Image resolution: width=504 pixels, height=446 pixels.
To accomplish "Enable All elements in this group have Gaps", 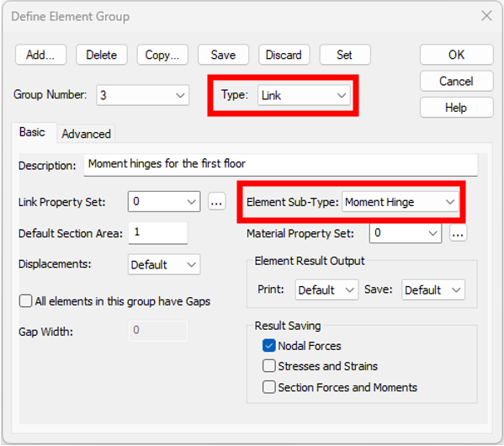I will click(26, 301).
